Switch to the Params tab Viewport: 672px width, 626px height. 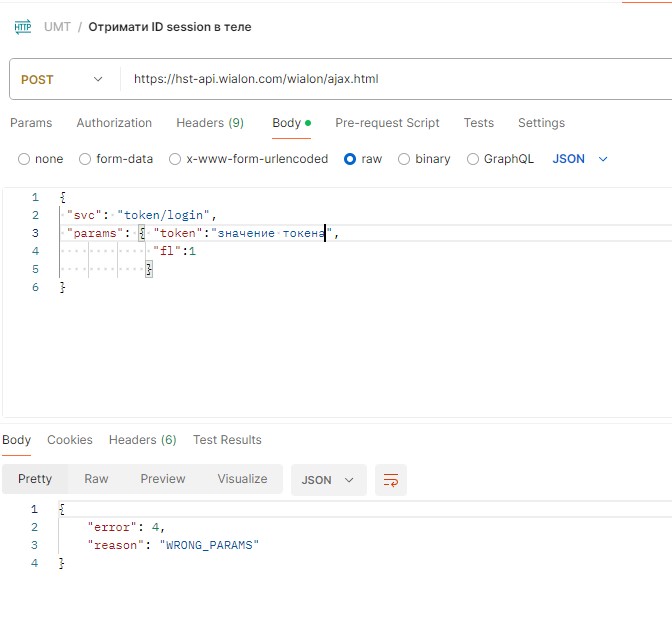[x=30, y=123]
